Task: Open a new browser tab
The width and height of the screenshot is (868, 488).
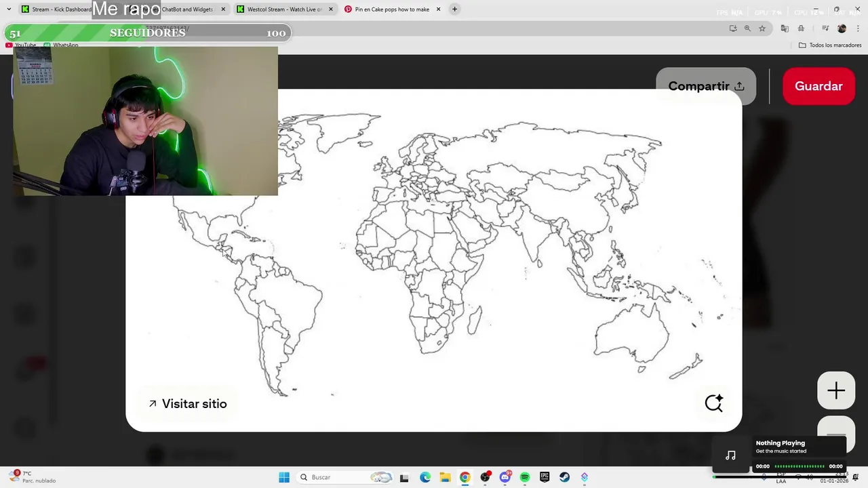Action: (455, 9)
